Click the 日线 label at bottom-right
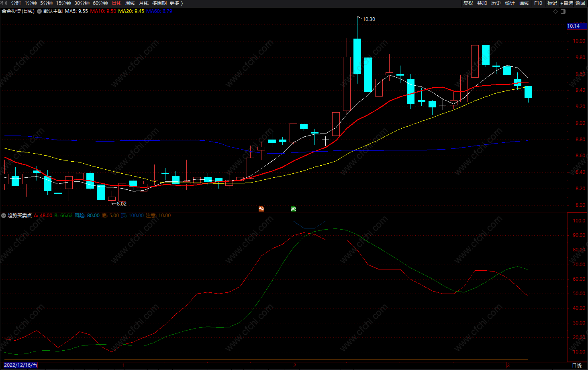Viewport: 588px width, 370px height. (x=577, y=365)
